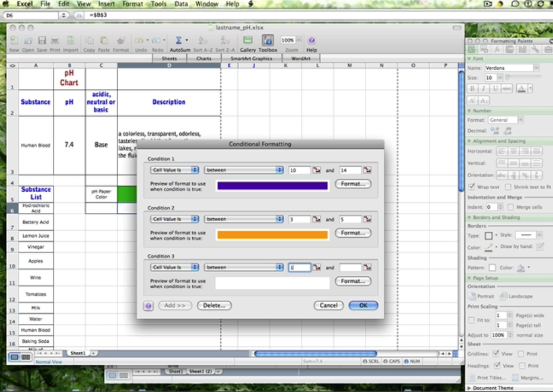Uncheck Gridlines View in the Sheet section

[x=496, y=353]
